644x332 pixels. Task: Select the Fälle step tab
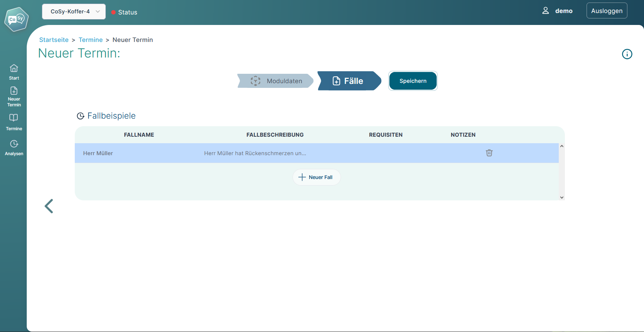349,81
